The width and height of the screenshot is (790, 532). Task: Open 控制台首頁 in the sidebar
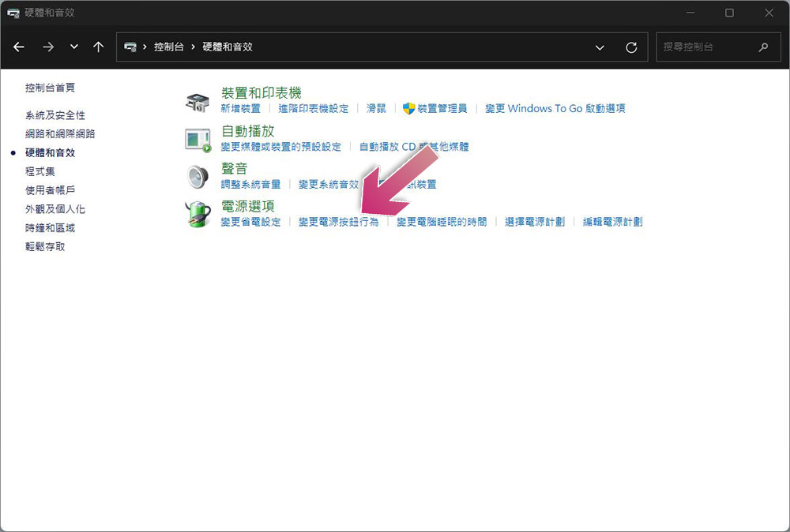50,88
